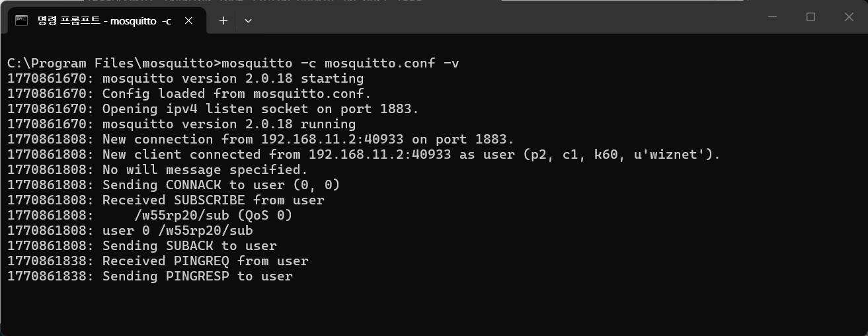This screenshot has height=336, width=868.
Task: Open a new terminal tab with plus button
Action: point(223,21)
